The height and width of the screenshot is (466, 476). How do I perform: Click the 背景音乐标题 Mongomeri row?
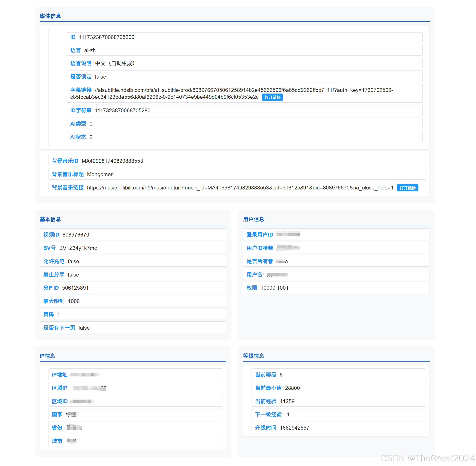[100, 174]
